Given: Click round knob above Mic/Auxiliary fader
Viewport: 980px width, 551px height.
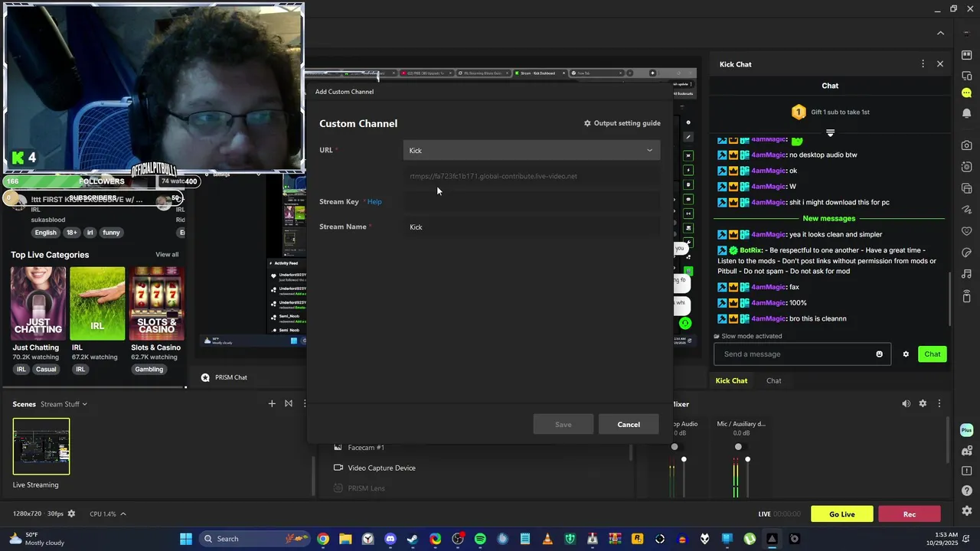Looking at the screenshot, I should coord(738,447).
